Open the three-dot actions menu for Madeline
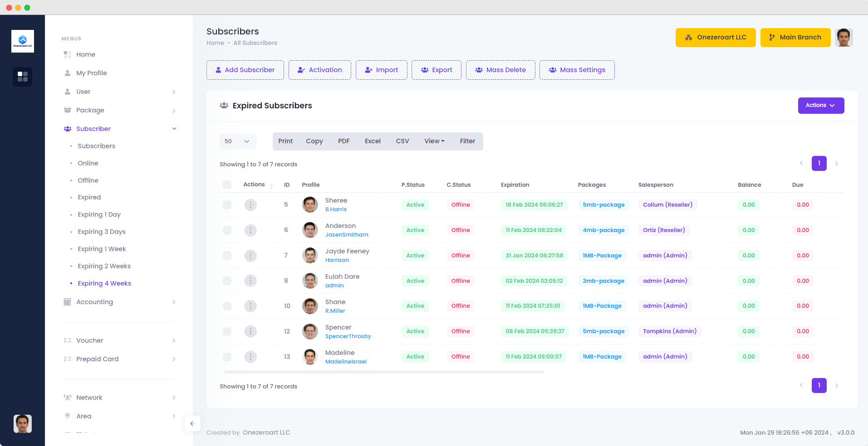The height and width of the screenshot is (446, 868). [x=250, y=357]
